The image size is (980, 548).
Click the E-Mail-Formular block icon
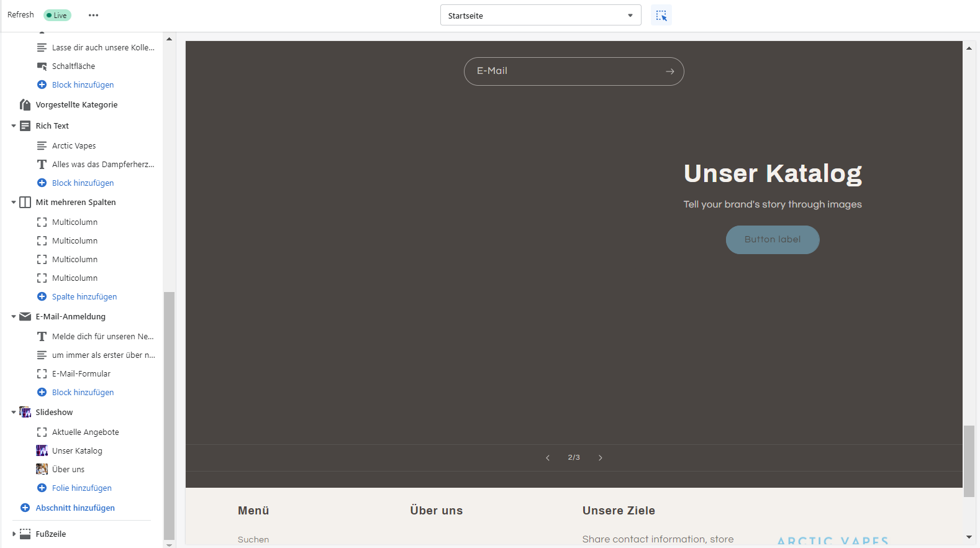coord(42,374)
